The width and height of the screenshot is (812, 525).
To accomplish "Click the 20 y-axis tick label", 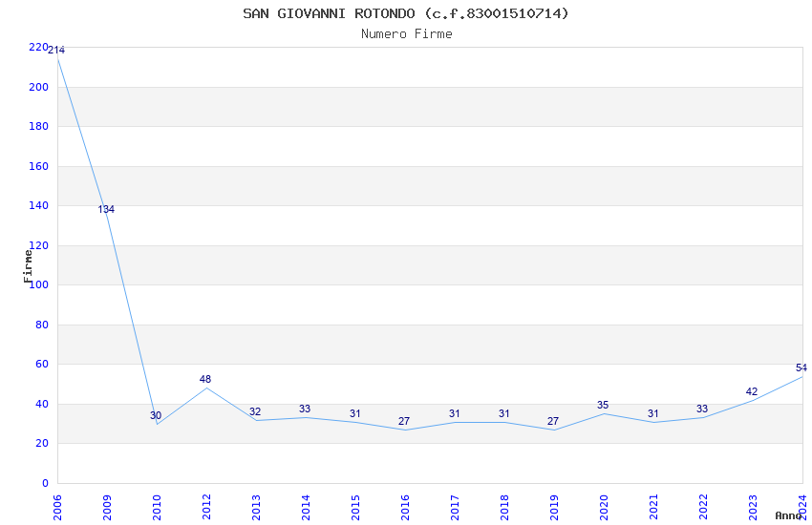I will 41,443.
